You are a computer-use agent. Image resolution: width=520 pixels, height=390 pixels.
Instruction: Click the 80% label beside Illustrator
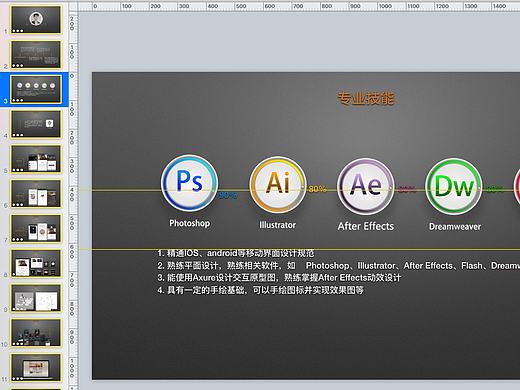(317, 189)
